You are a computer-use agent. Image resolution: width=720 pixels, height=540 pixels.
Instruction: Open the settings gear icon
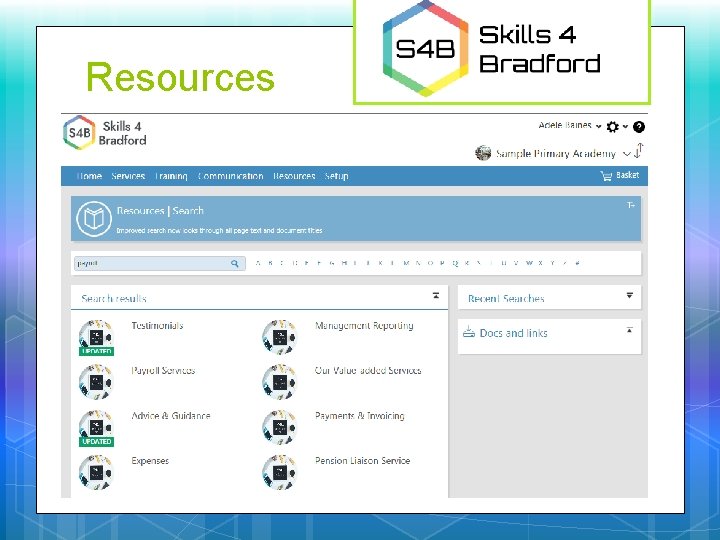coord(613,127)
